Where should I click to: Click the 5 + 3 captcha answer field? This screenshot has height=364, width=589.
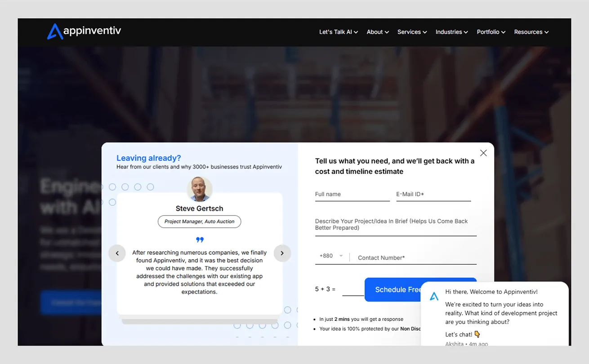(x=353, y=289)
